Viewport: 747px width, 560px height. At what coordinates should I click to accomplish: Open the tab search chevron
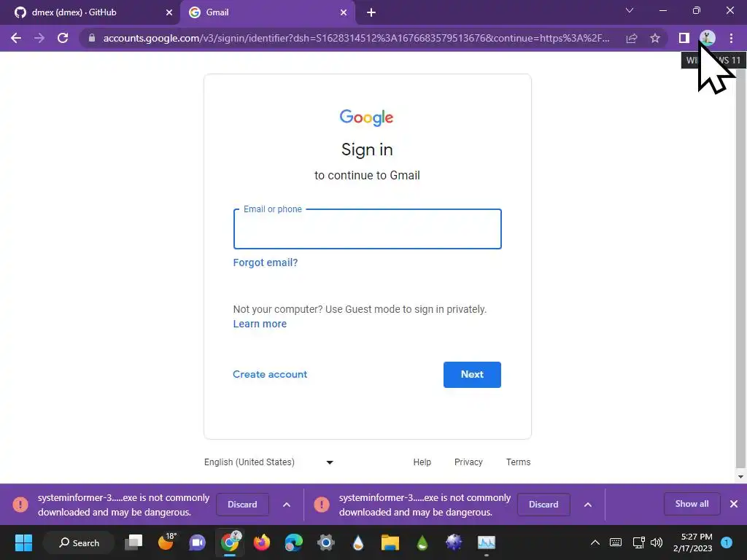coord(630,10)
